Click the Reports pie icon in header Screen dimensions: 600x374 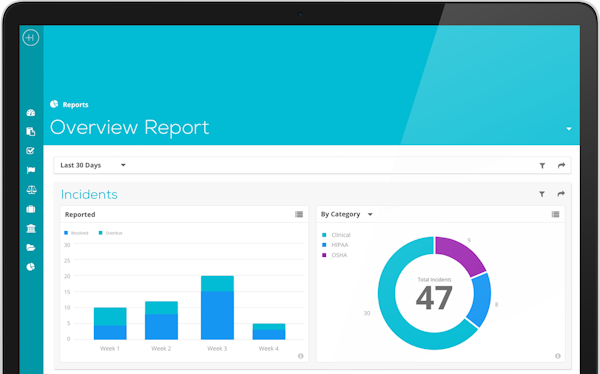(x=54, y=104)
